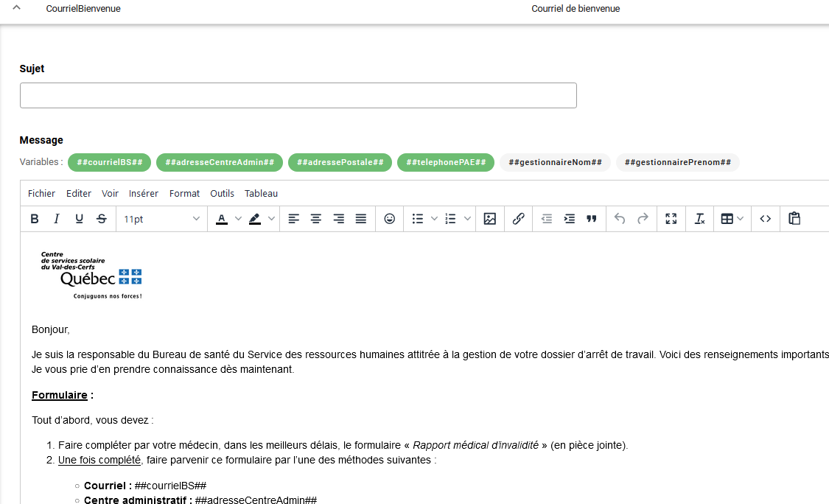829x504 pixels.
Task: Click into the Sujet input field
Action: point(298,96)
